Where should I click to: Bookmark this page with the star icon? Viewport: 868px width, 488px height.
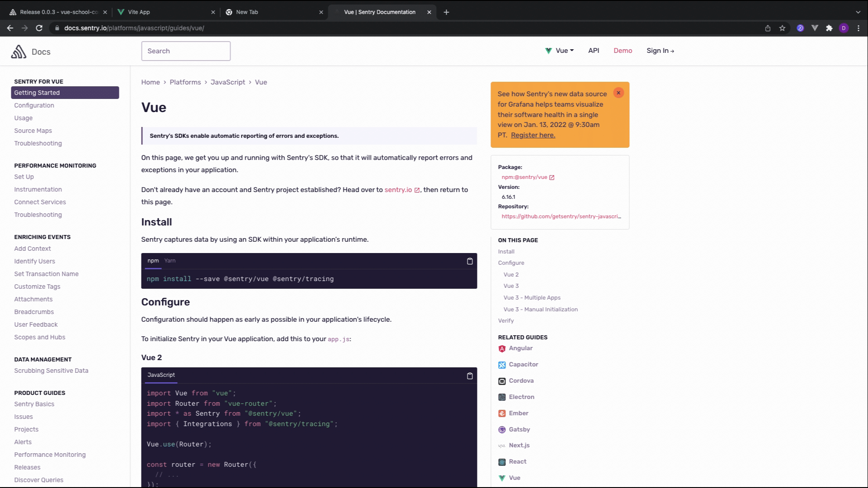(782, 28)
